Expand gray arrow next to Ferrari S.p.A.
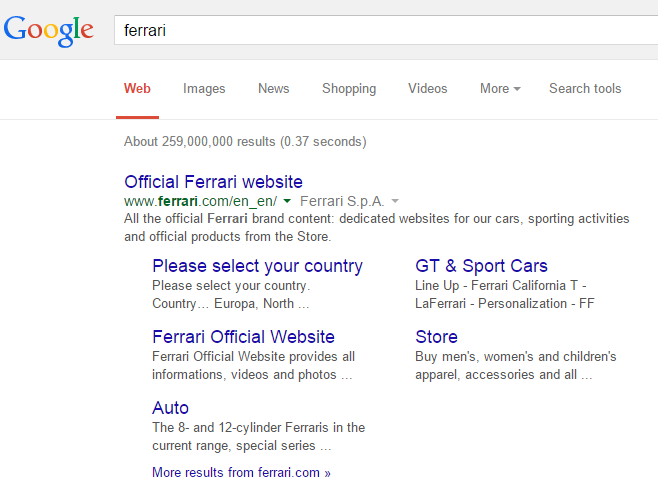This screenshot has width=658, height=495. [395, 201]
